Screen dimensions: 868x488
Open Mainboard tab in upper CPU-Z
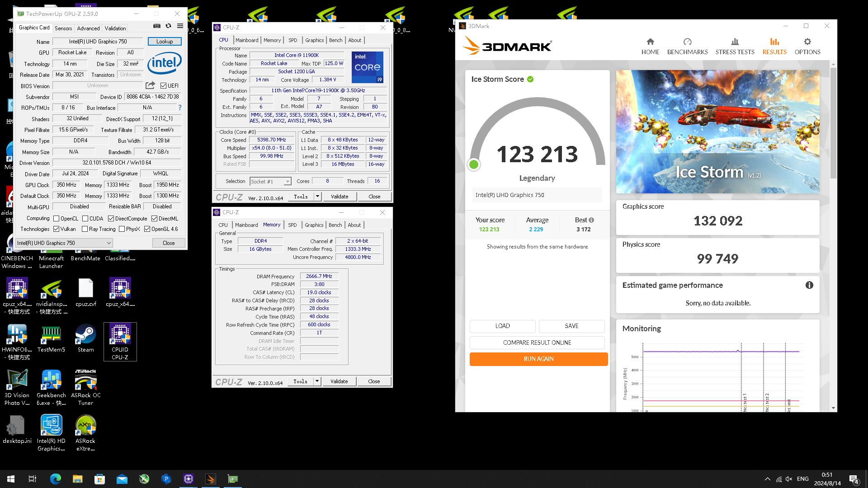(247, 40)
